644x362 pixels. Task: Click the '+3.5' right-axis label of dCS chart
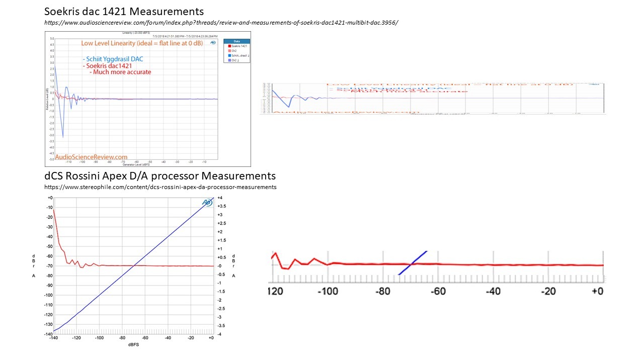point(222,206)
